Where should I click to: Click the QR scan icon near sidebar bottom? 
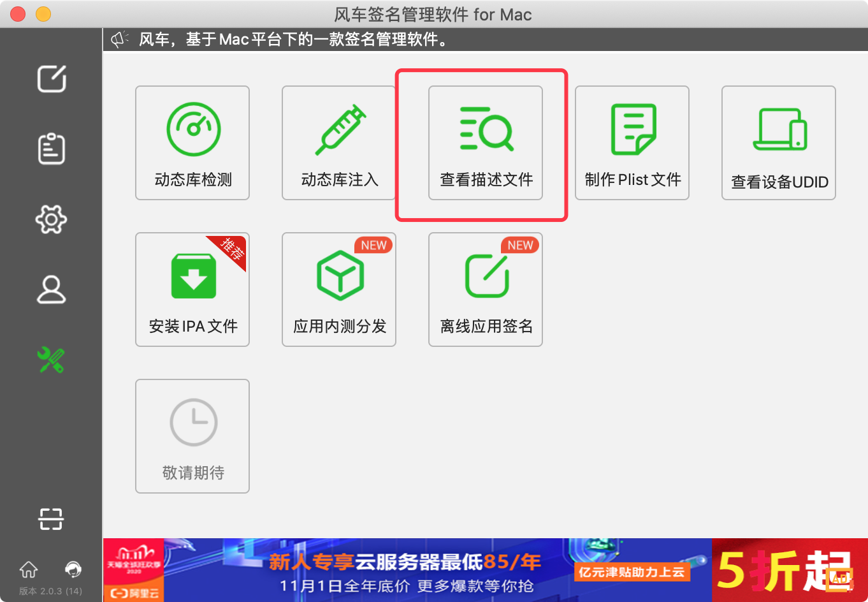coord(50,520)
